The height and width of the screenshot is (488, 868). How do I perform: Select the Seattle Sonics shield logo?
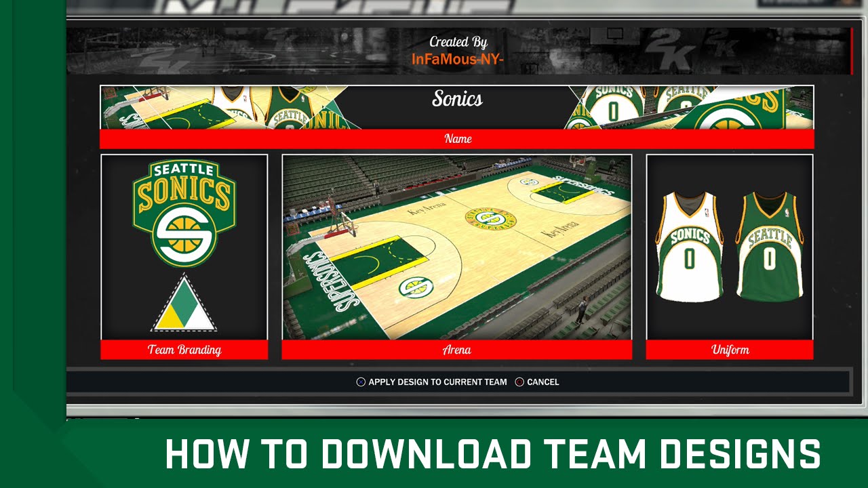(x=184, y=213)
